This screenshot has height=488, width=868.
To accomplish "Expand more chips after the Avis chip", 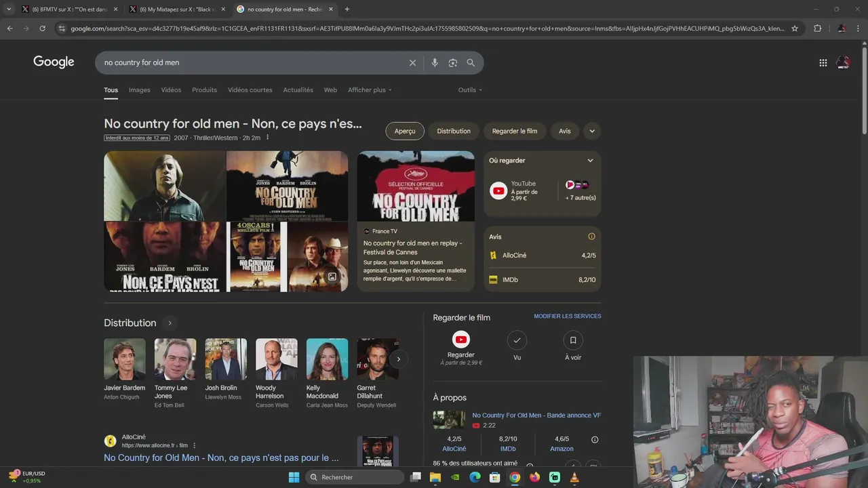I will click(592, 131).
